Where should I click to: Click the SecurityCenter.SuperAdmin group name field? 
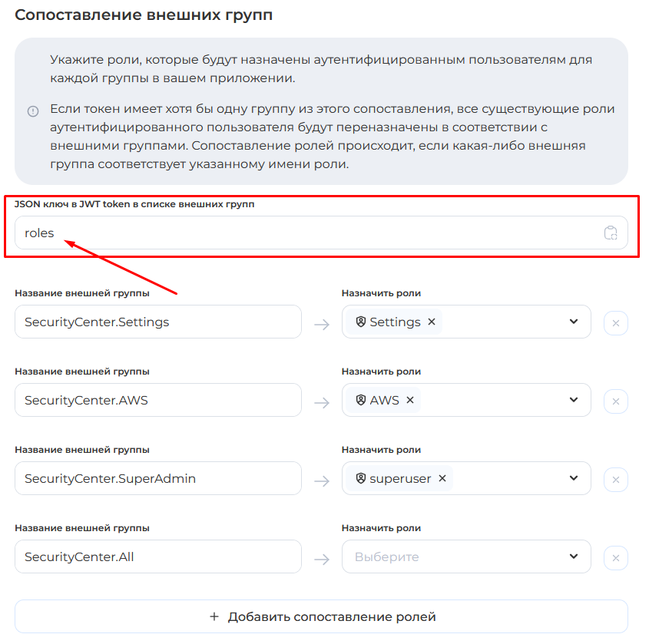click(158, 479)
